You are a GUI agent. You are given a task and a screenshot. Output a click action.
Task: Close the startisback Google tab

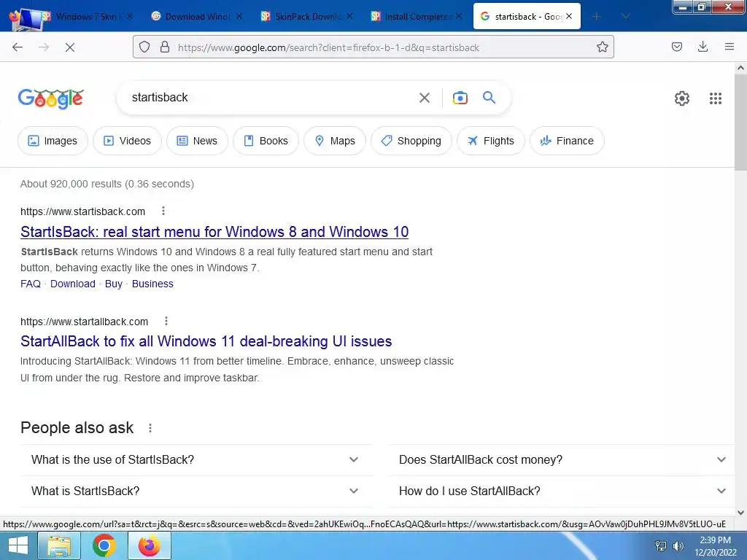click(x=569, y=16)
